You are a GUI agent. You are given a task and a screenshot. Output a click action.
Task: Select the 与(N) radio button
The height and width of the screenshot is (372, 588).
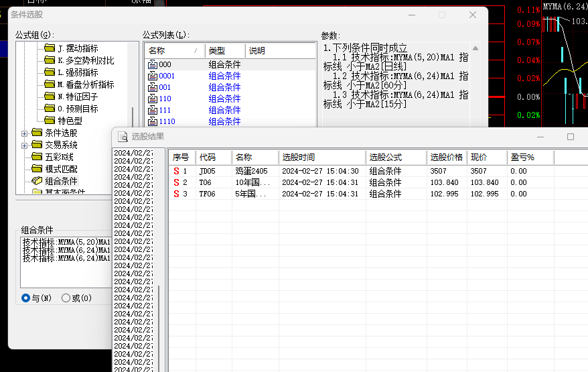tap(26, 298)
